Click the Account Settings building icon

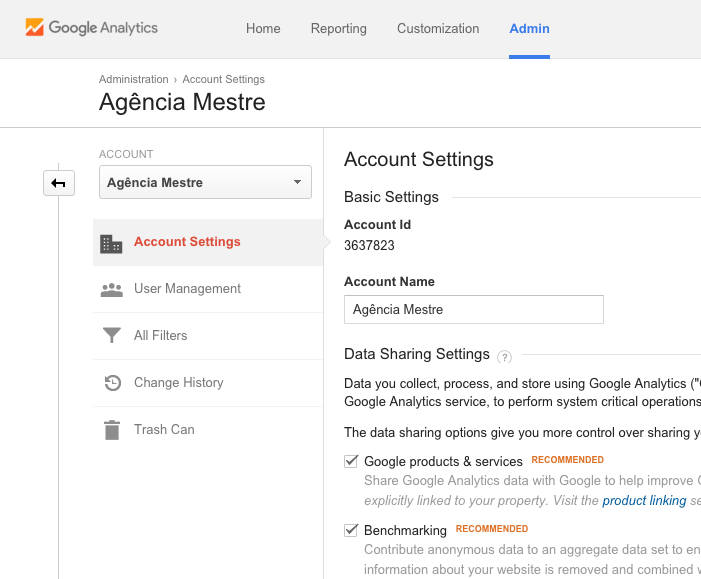tap(111, 243)
